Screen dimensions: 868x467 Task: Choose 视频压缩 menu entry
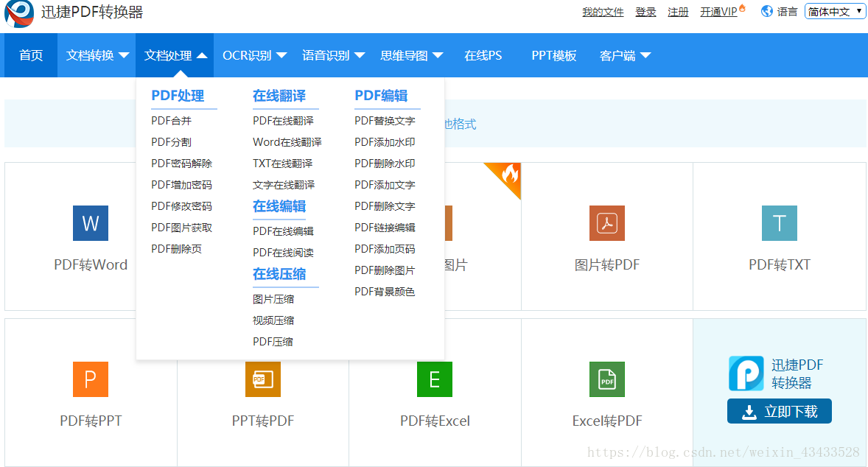click(273, 320)
